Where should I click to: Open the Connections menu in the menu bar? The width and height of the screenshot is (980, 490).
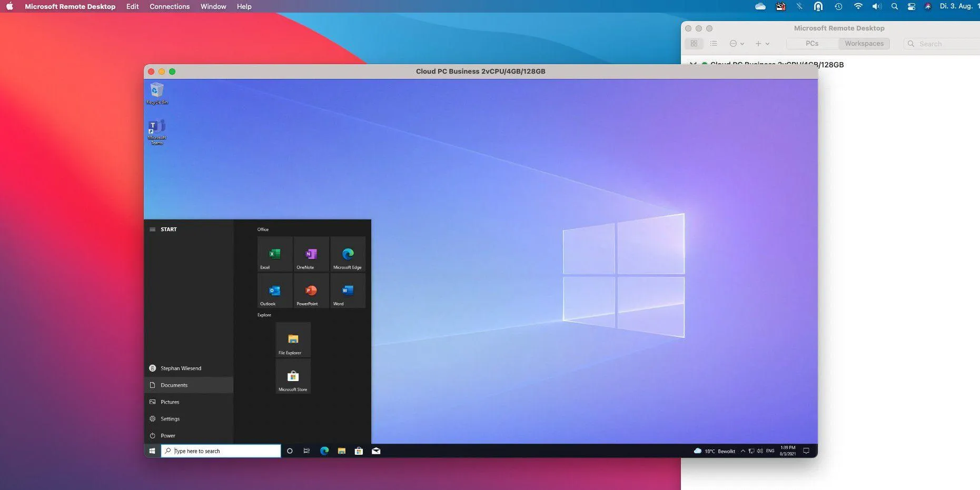169,6
